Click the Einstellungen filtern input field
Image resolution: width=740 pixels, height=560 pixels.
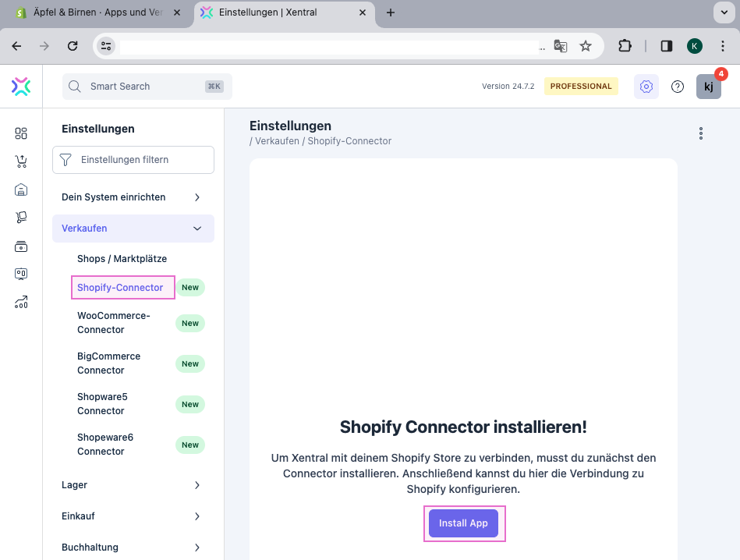click(x=140, y=160)
